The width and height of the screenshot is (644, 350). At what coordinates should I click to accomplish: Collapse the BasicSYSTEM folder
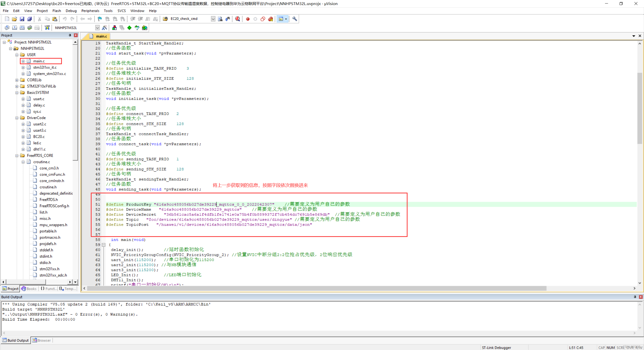pyautogui.click(x=17, y=92)
